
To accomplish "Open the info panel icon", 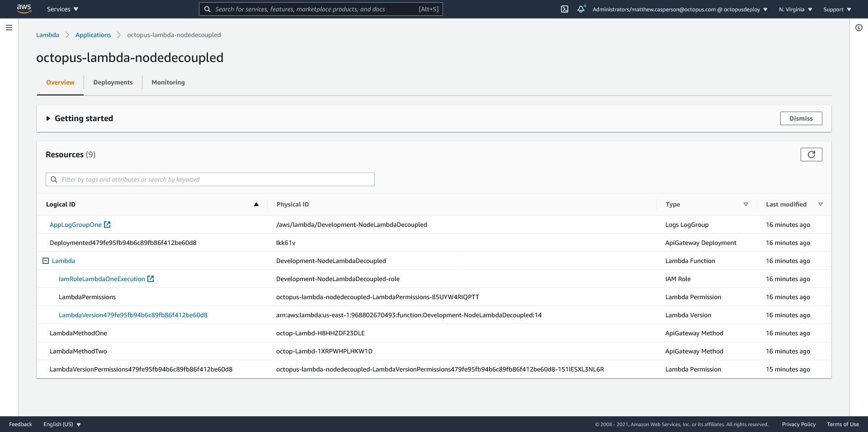I will 859,28.
